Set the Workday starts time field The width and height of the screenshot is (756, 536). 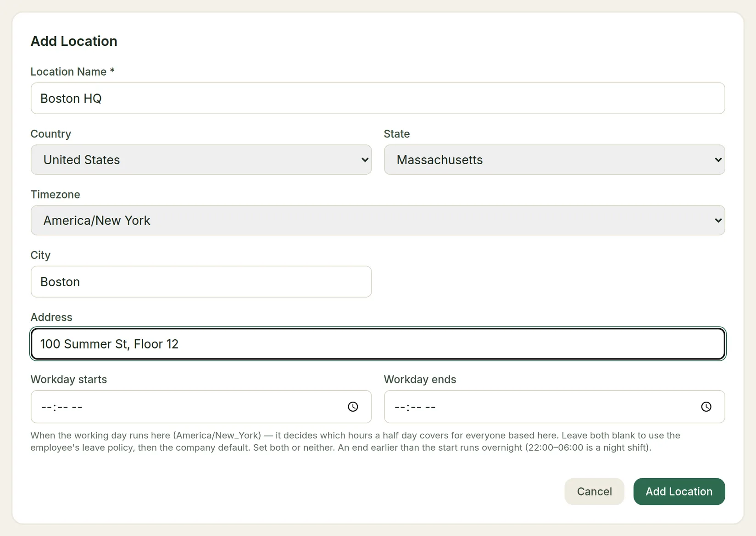point(201,407)
